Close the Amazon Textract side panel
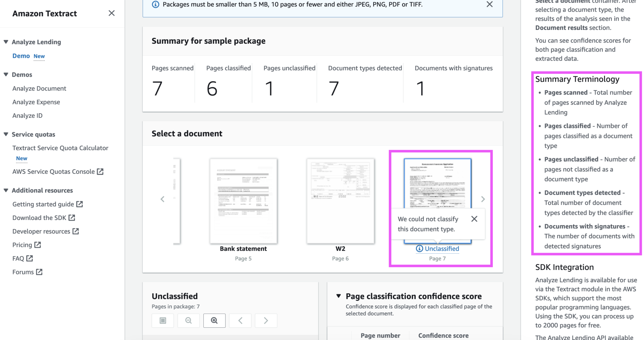The height and width of the screenshot is (340, 644). (112, 13)
